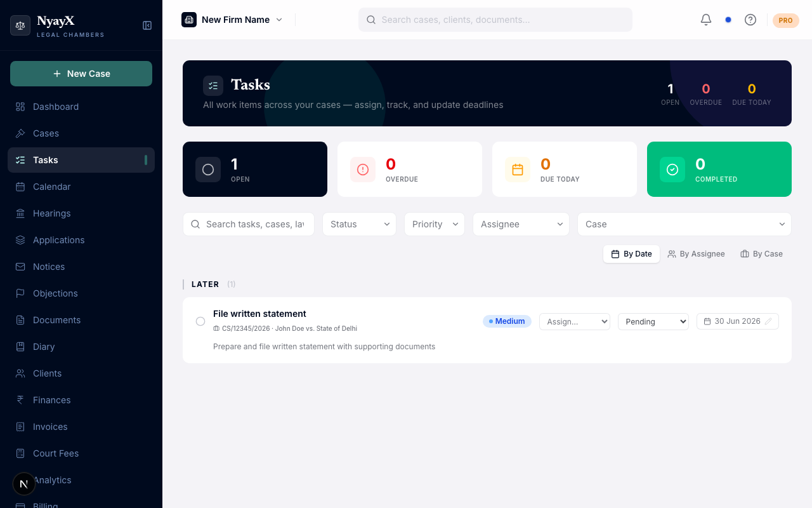
Task: Select the Hearings sidebar item
Action: point(53,213)
